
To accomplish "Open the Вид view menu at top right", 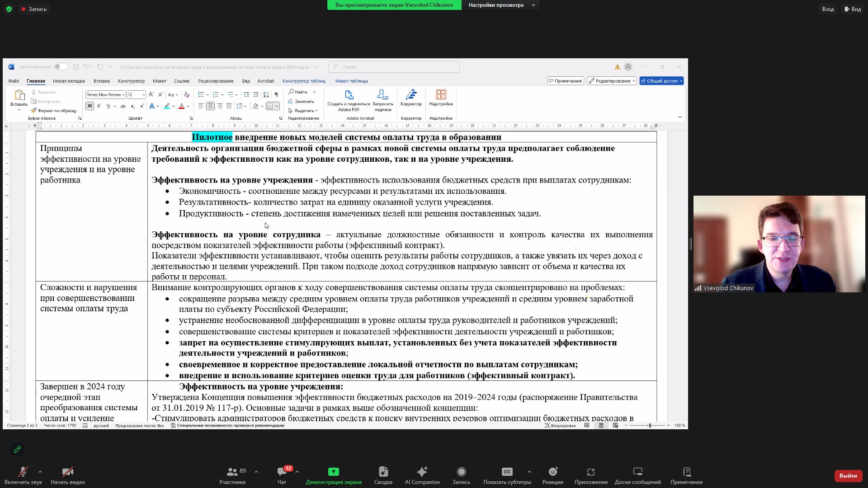I will (853, 9).
